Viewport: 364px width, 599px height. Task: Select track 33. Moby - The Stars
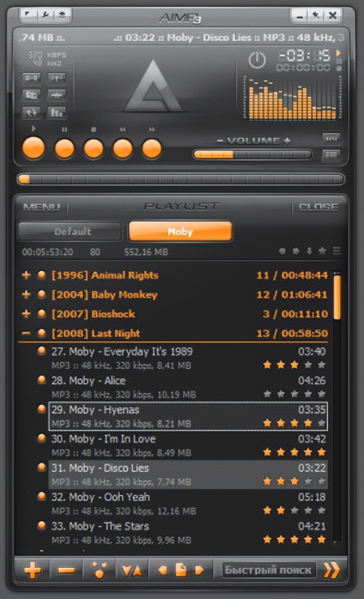(188, 533)
